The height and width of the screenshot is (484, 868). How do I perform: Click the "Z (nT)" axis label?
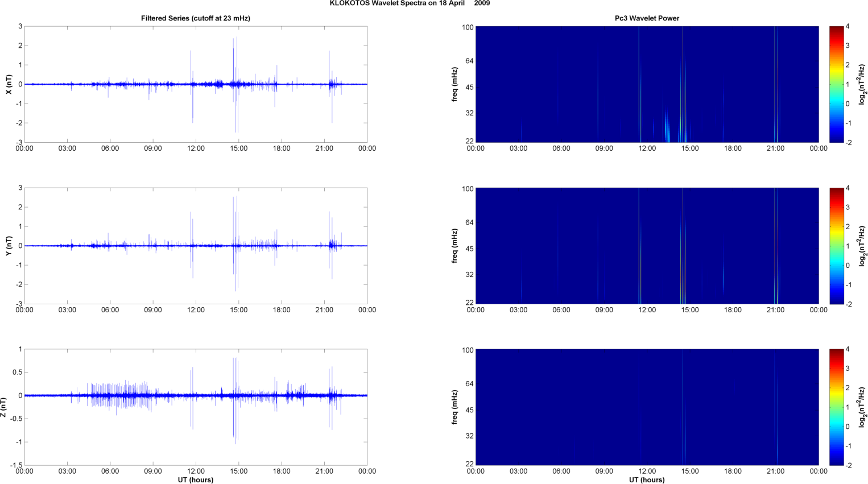coord(4,407)
